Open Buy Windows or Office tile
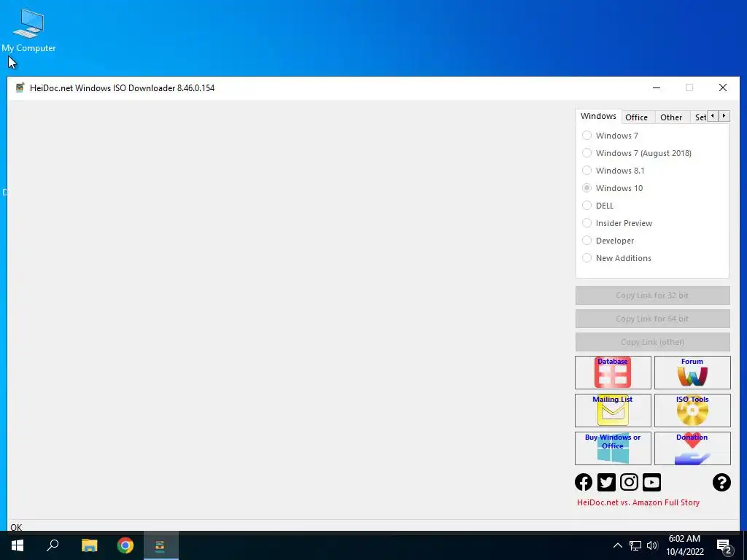Image resolution: width=747 pixels, height=560 pixels. pyautogui.click(x=613, y=448)
